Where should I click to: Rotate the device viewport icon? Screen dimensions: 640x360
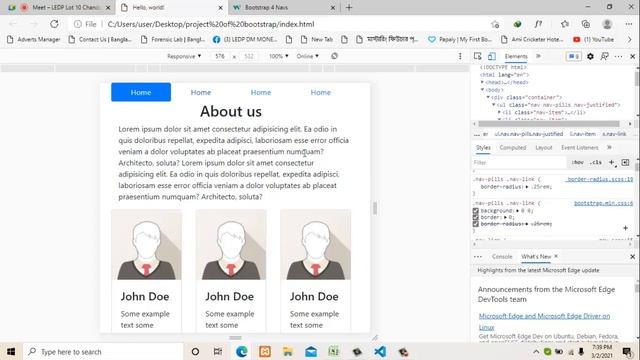click(334, 56)
